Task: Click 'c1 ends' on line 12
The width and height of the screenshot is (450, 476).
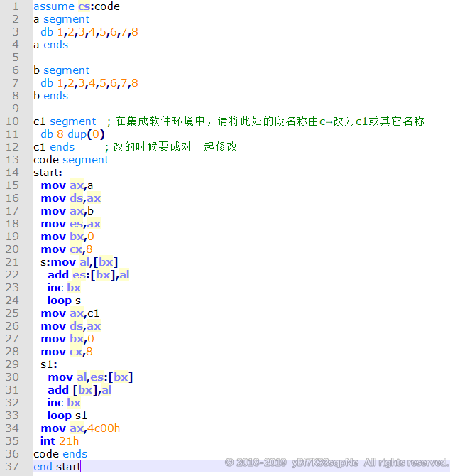Action: (x=54, y=147)
